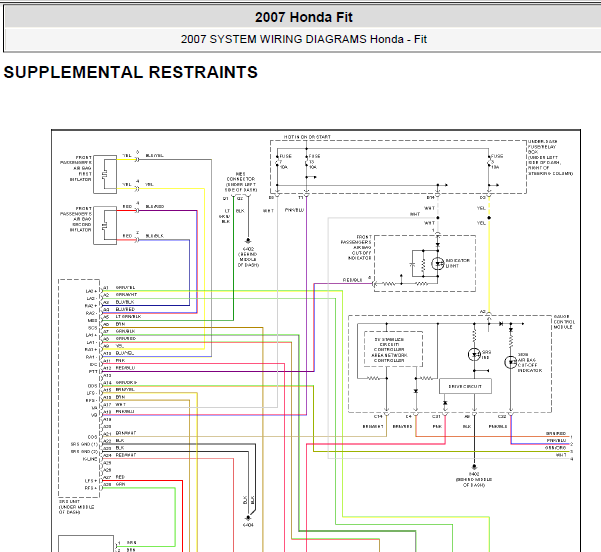Screen dimensions: 601x552
Task: Click the "DRIVE CIRCUIT" box
Action: 465,386
